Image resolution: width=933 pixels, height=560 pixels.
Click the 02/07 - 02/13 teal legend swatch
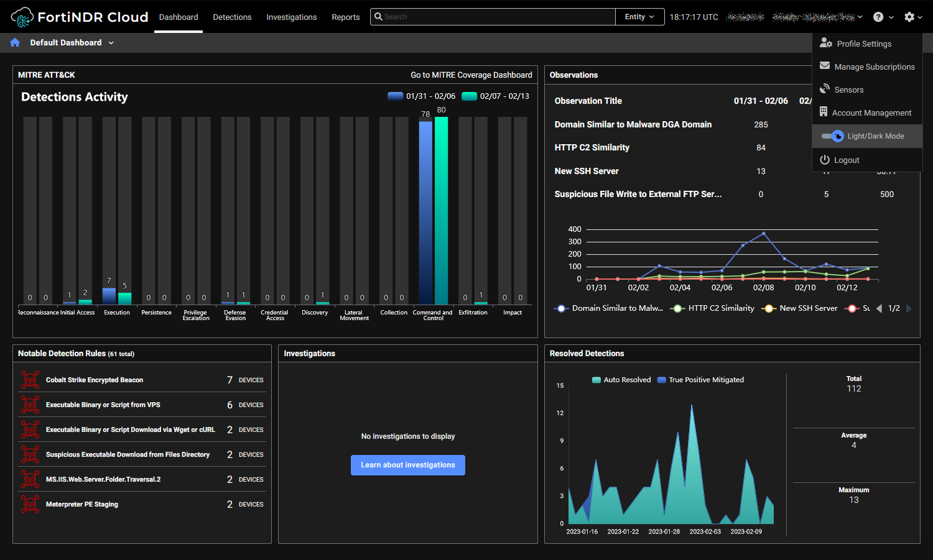469,96
